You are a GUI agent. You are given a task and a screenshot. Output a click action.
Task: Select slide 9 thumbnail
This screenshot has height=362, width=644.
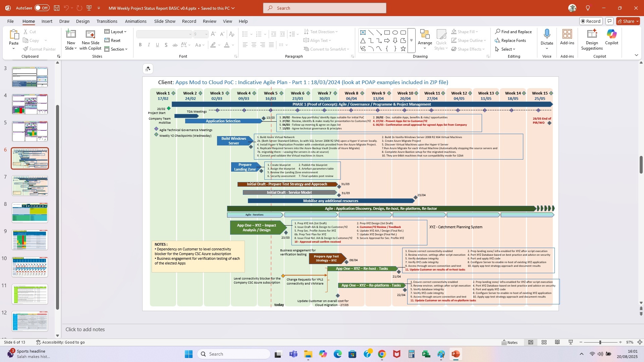coord(30,240)
